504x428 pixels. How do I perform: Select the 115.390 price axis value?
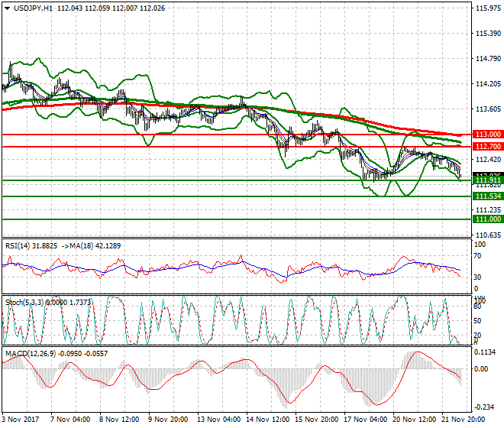click(488, 34)
